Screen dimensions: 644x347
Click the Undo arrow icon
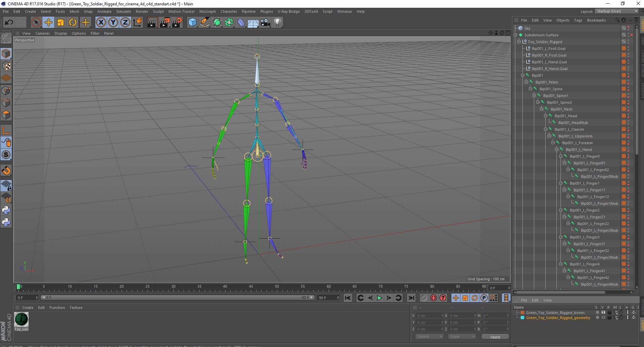pyautogui.click(x=9, y=23)
